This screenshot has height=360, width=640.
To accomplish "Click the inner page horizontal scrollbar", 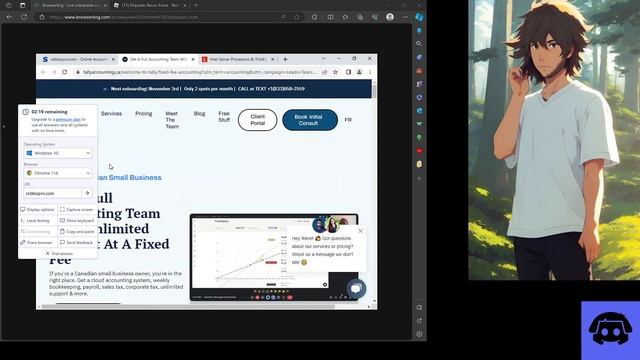I will [x=188, y=307].
